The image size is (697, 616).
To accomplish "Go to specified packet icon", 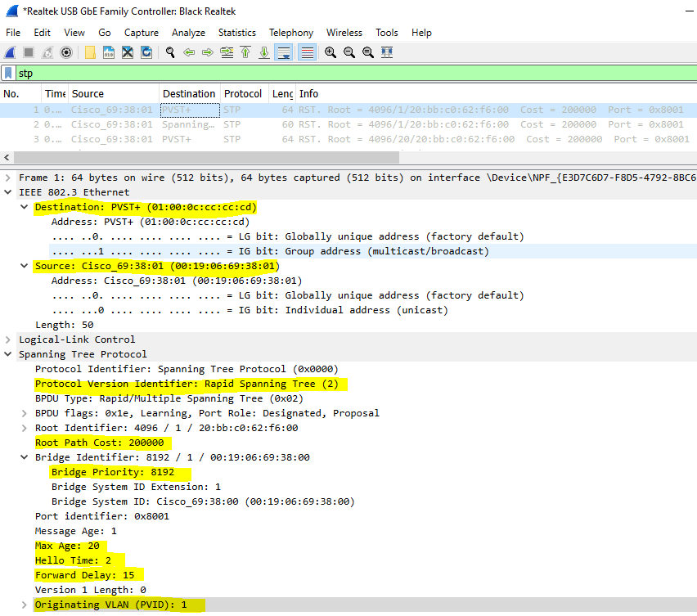I will [x=227, y=52].
